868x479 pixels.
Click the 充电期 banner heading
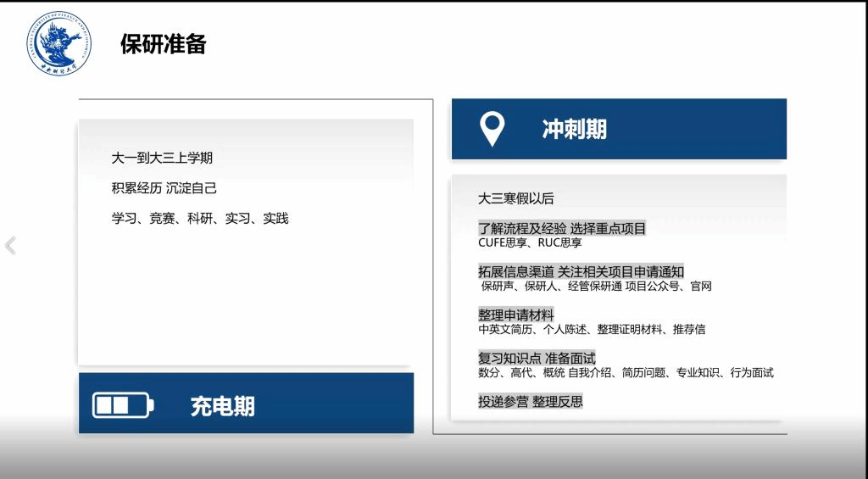pyautogui.click(x=222, y=406)
